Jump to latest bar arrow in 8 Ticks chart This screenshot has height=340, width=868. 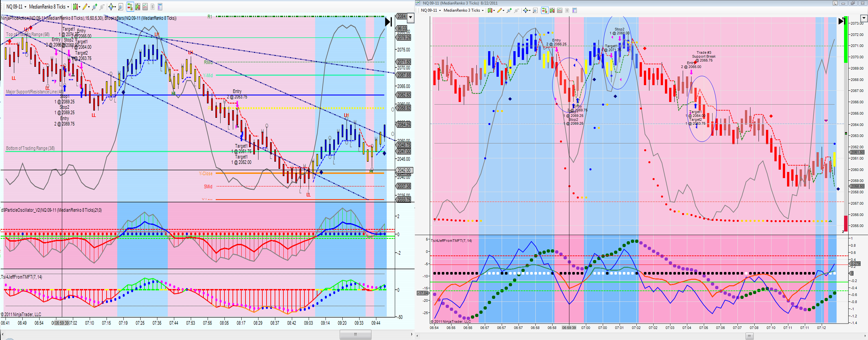(388, 22)
